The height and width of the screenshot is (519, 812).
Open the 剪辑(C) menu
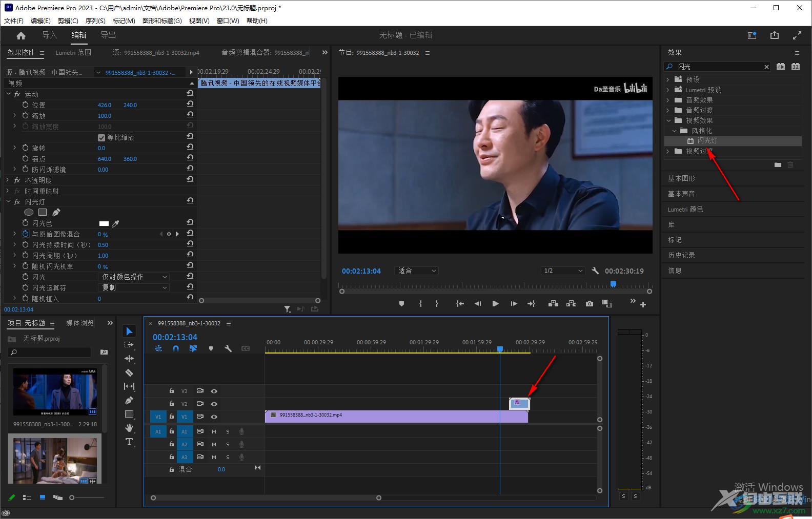tap(68, 21)
